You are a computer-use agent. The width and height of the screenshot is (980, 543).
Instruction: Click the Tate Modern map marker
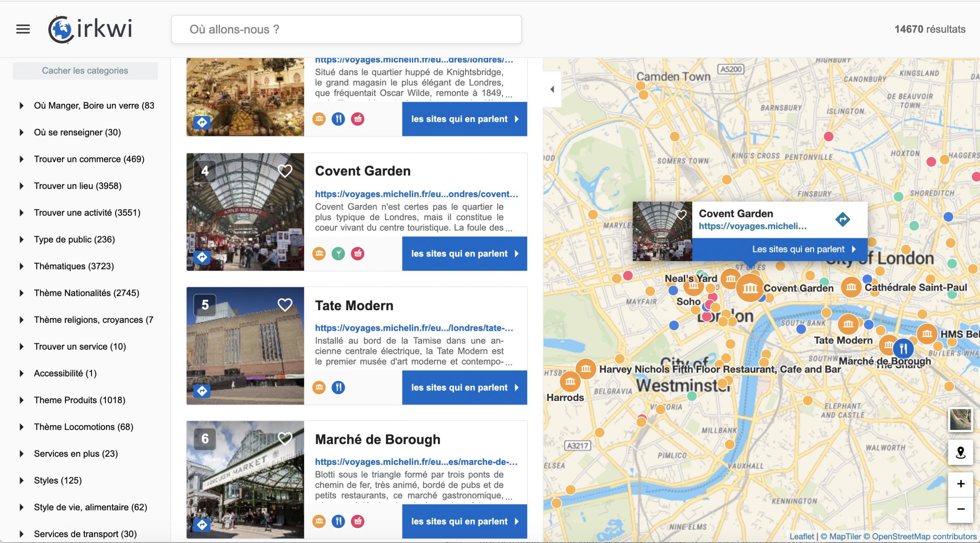(848, 324)
